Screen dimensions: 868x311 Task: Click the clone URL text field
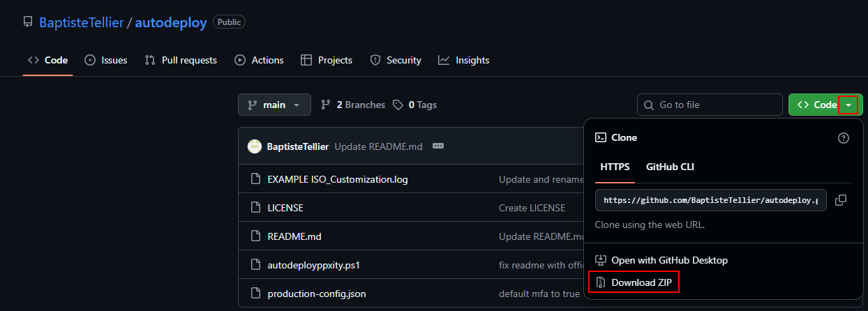coord(710,199)
